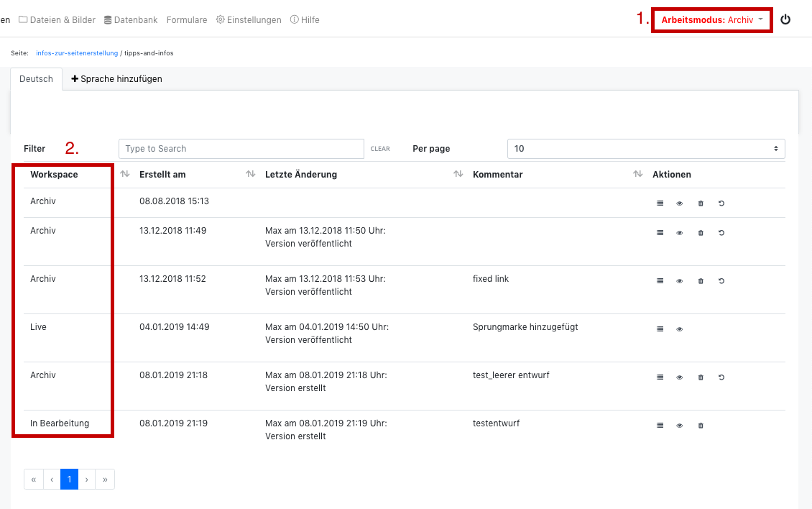Preview the Live version via eye icon

pos(680,329)
